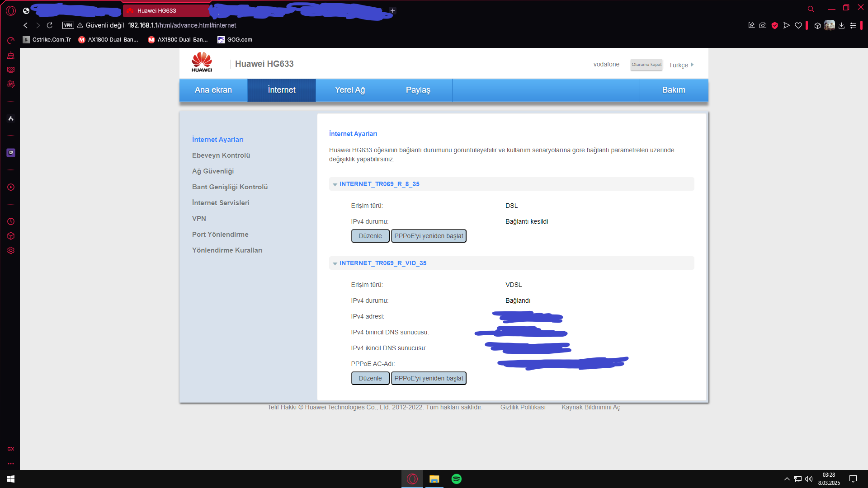Collapse the INTERNET_TR069_R_8_35 section
The height and width of the screenshot is (488, 868).
coord(335,184)
